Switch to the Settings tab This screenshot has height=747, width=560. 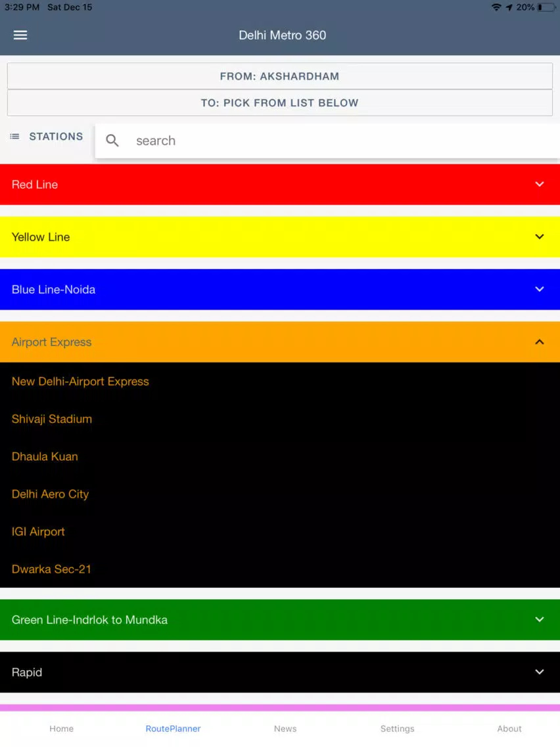point(397,729)
